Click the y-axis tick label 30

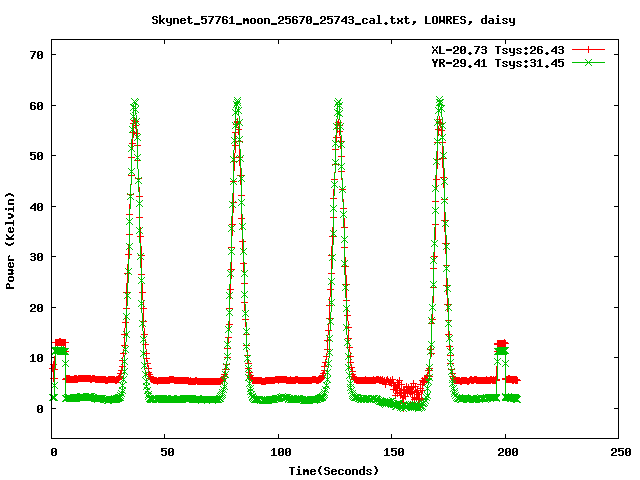(x=36, y=257)
